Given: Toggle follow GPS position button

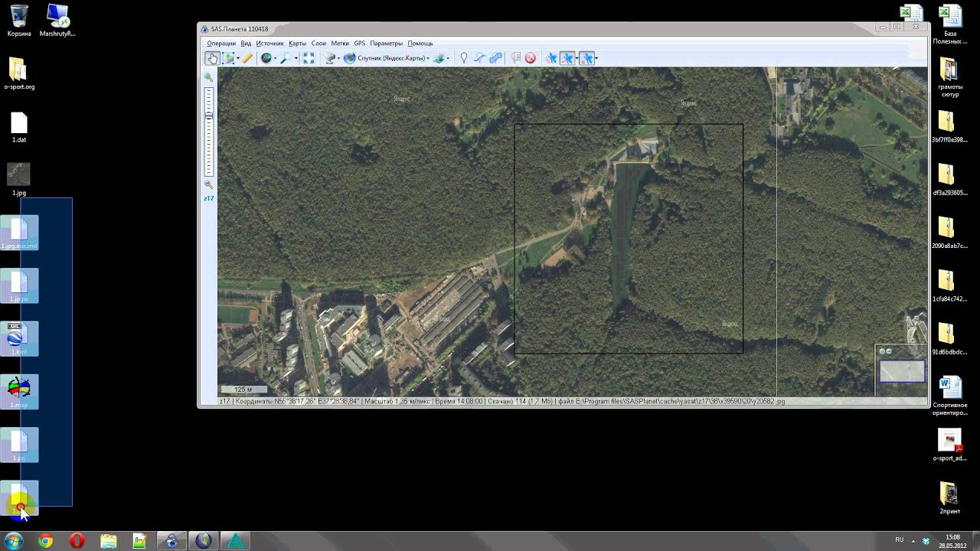Looking at the screenshot, I should tap(586, 58).
